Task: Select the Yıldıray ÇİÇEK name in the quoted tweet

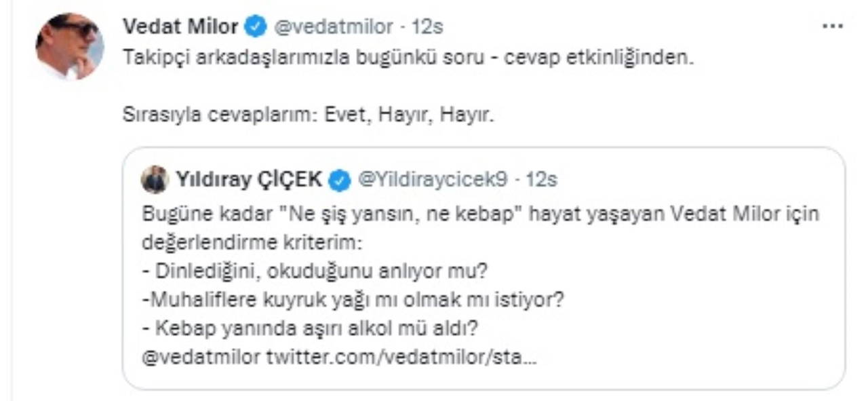Action: pos(249,180)
